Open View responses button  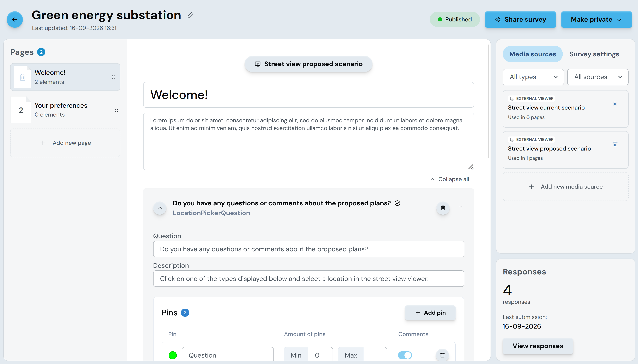click(538, 346)
